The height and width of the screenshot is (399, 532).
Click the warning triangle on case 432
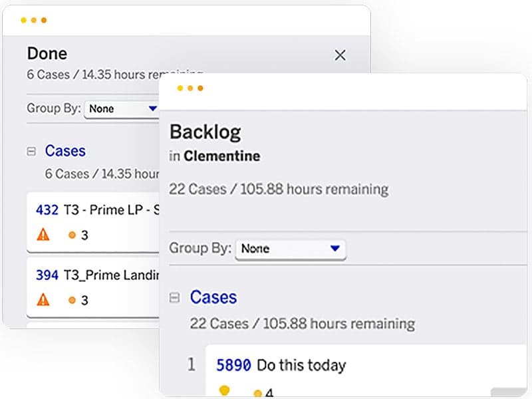[43, 234]
